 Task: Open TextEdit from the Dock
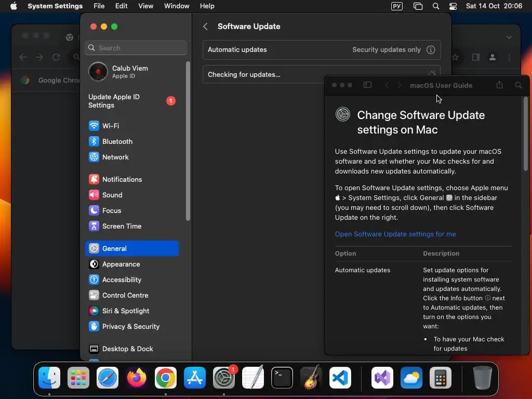253,378
